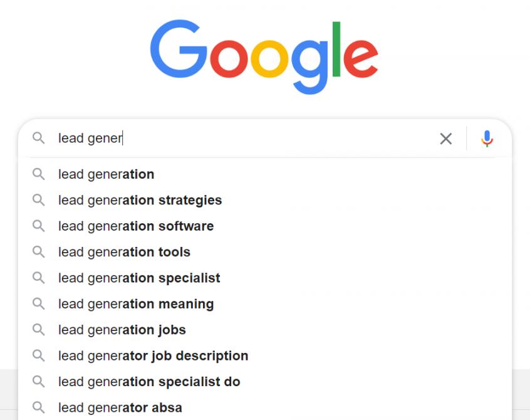Select 'lead generation tools' suggestion
This screenshot has height=420, width=530.
pyautogui.click(x=124, y=252)
